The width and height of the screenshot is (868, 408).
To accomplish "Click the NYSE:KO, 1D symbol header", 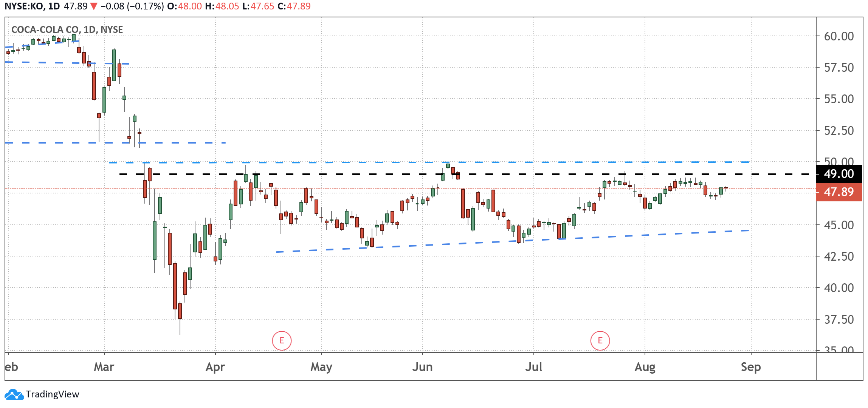I will [x=32, y=6].
